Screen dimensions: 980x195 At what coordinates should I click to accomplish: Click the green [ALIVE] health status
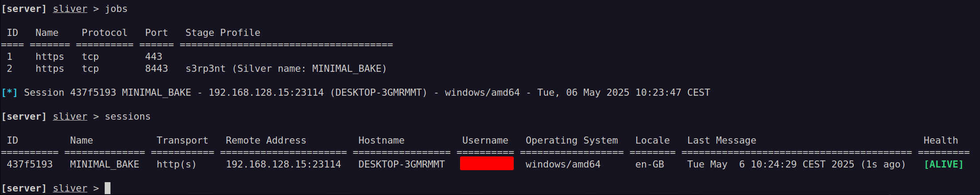tap(944, 164)
